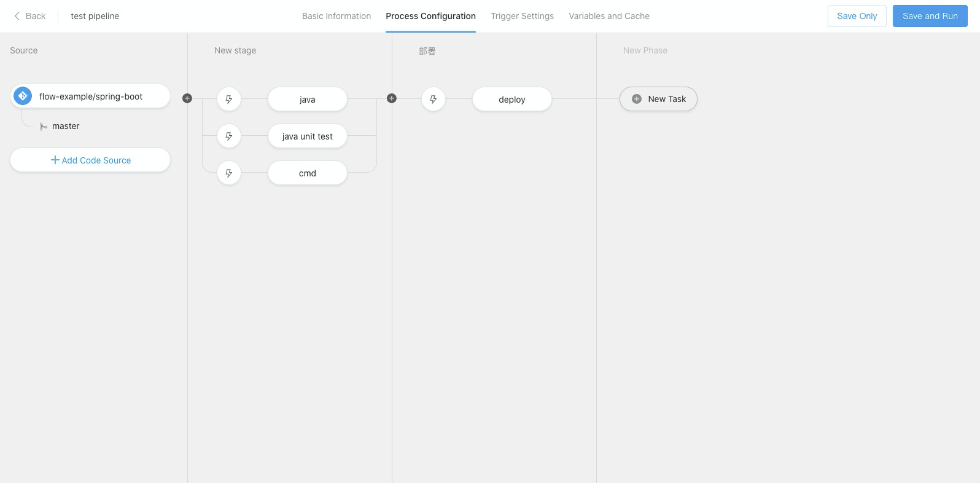Open the java task node
The image size is (980, 483).
click(308, 100)
